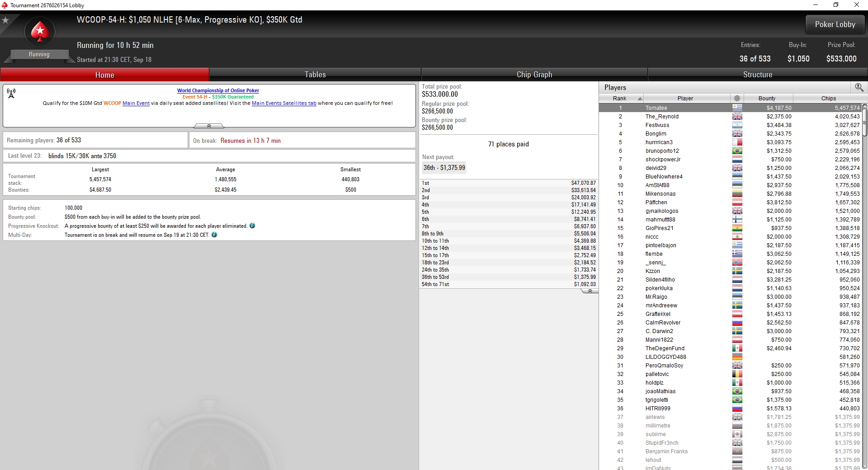Select player row Silden4filho
The image size is (868, 470).
pyautogui.click(x=730, y=279)
